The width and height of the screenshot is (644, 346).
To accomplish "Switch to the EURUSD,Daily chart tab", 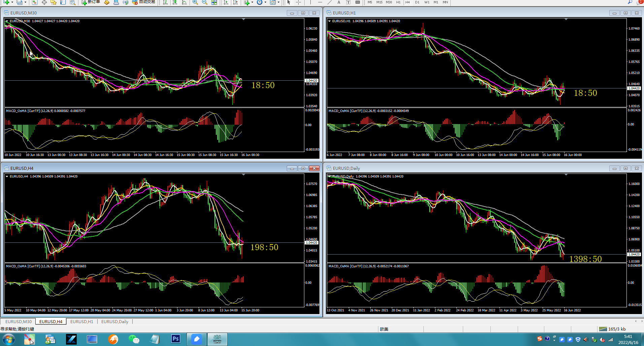I will point(115,321).
